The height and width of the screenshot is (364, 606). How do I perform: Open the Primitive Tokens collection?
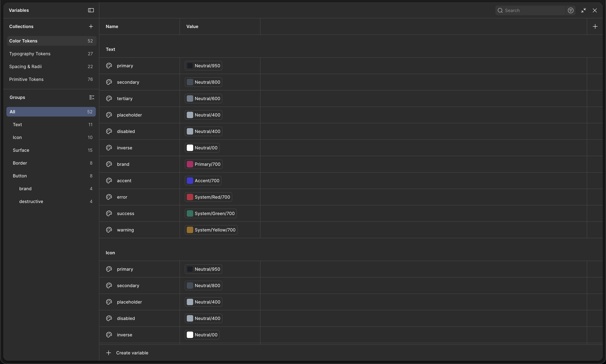[x=52, y=79]
